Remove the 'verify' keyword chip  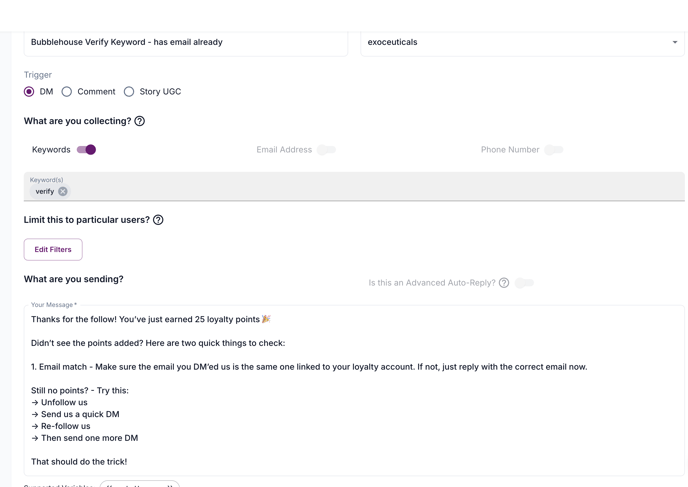point(63,191)
